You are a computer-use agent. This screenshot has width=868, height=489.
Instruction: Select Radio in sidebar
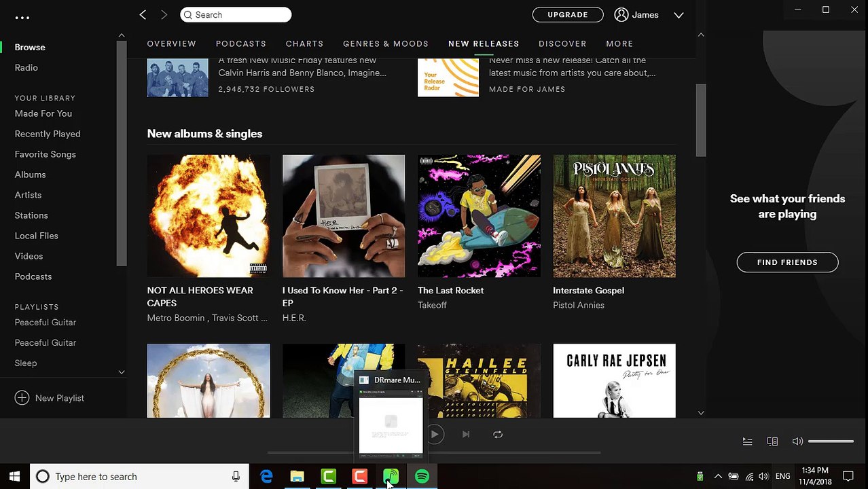point(26,68)
